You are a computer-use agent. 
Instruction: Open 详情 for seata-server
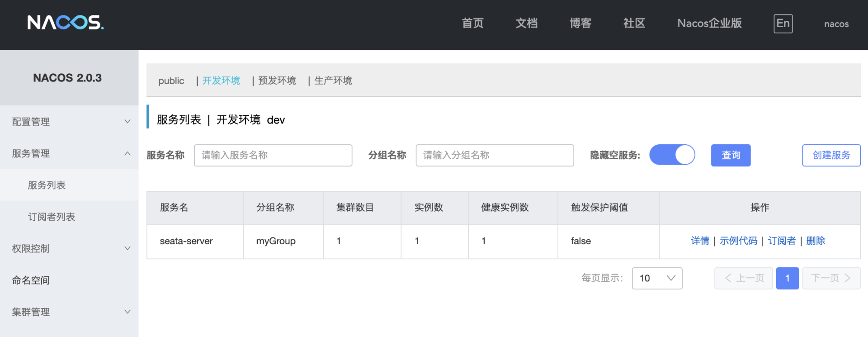pyautogui.click(x=700, y=241)
